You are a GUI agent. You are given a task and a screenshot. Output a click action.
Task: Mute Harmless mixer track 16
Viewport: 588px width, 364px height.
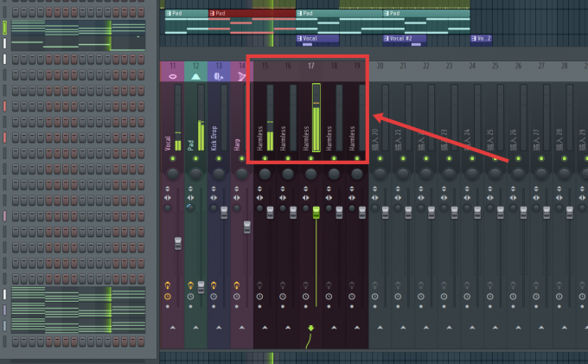tap(288, 158)
